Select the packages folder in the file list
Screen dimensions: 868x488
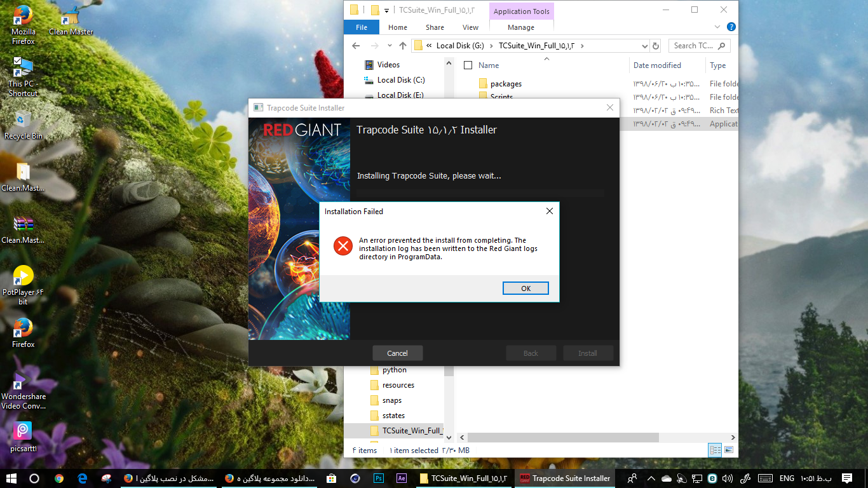pyautogui.click(x=506, y=84)
